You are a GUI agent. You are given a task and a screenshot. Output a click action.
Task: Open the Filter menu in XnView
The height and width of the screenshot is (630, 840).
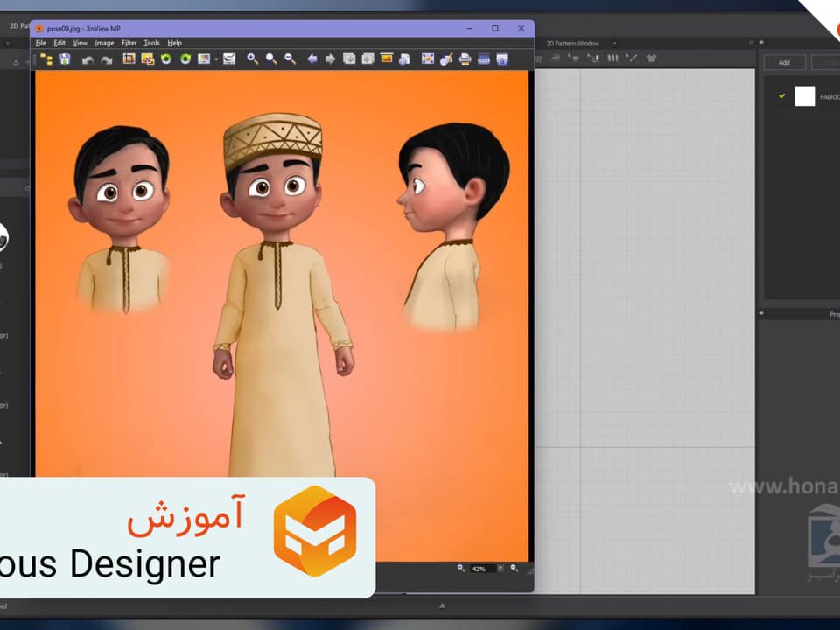(x=129, y=43)
